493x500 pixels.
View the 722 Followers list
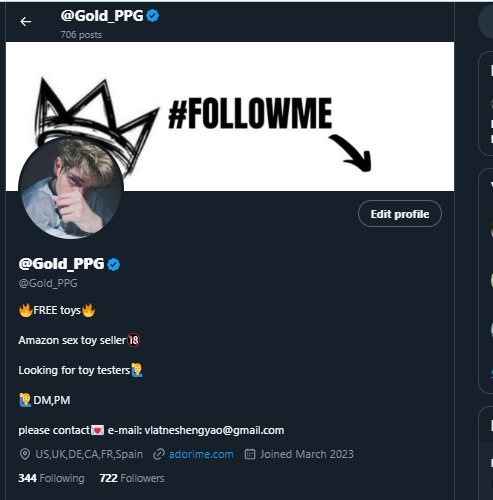coord(132,478)
